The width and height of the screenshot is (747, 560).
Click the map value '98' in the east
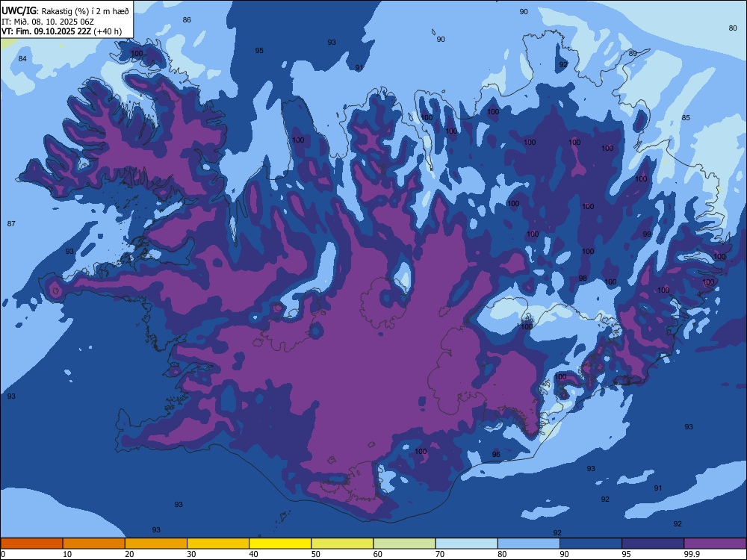(583, 278)
